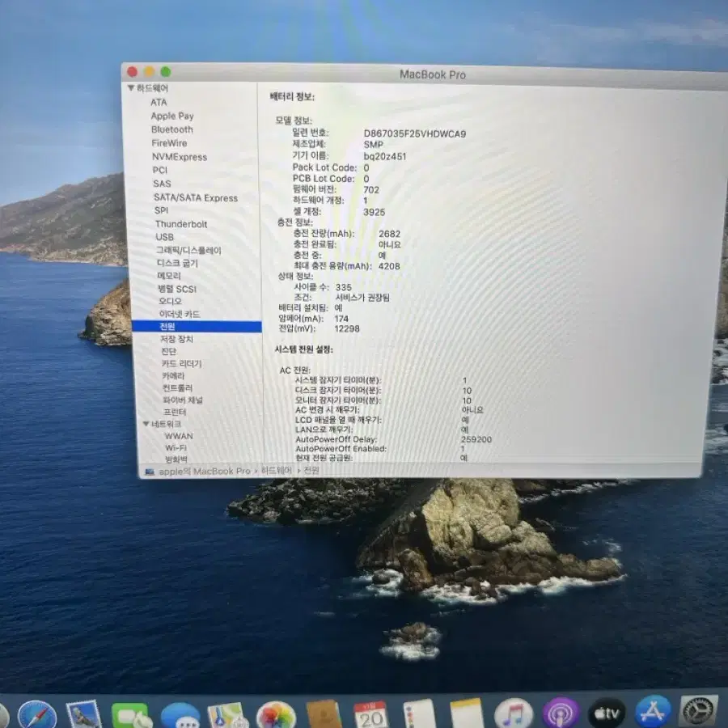Click the firmware version value 702
This screenshot has width=728, height=728.
point(371,189)
